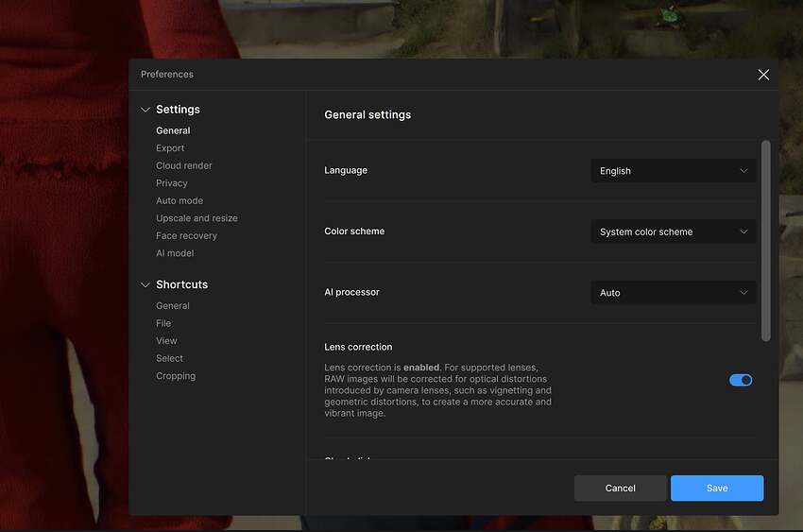Image resolution: width=803 pixels, height=532 pixels.
Task: Open Upscale and resize settings
Action: point(196,218)
